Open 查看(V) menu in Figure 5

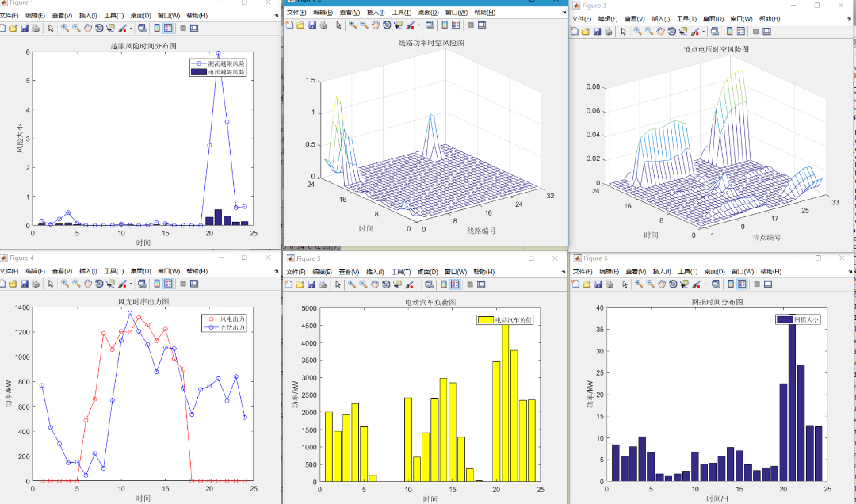tap(349, 271)
